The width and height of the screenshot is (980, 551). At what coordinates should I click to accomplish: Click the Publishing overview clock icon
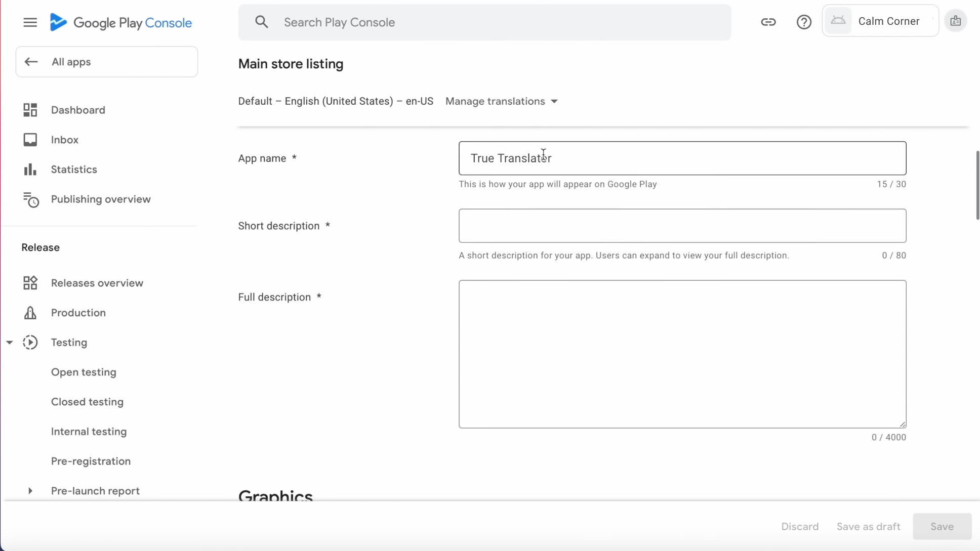coord(30,199)
